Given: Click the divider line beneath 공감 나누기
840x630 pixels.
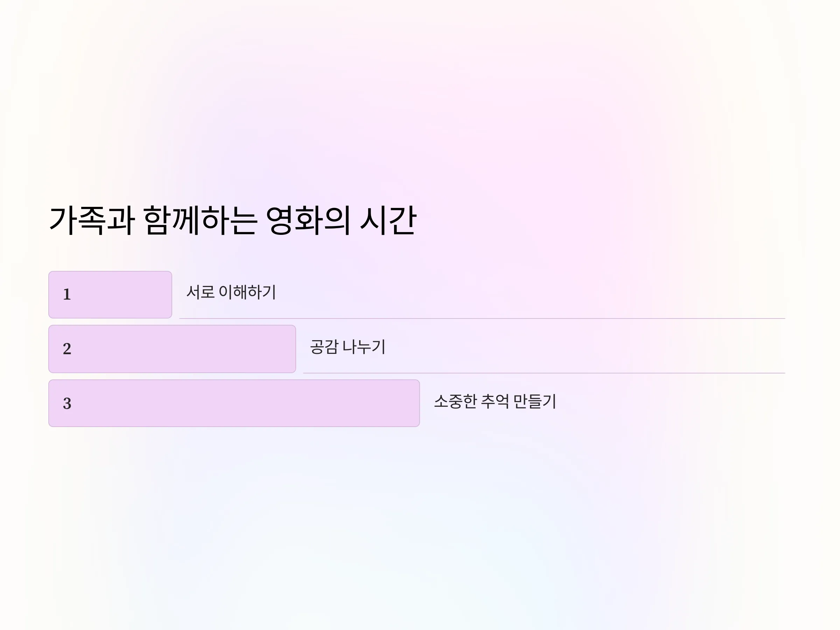Looking at the screenshot, I should pyautogui.click(x=544, y=373).
